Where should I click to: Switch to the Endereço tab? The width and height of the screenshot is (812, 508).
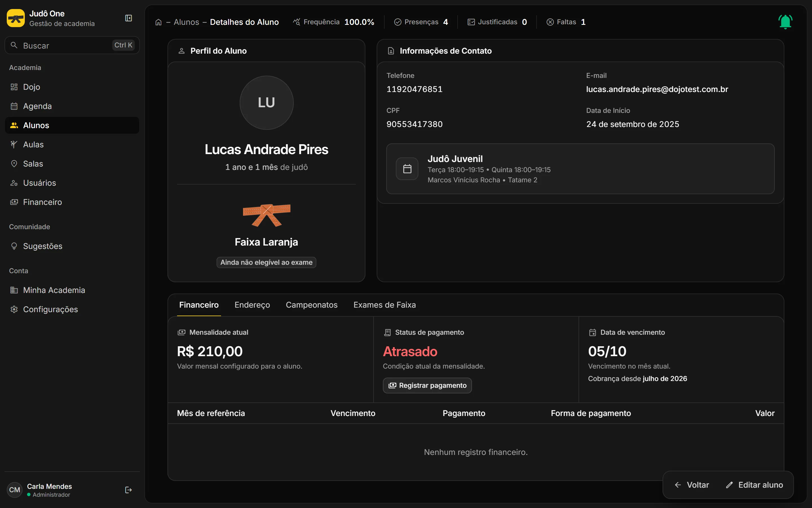pyautogui.click(x=252, y=305)
